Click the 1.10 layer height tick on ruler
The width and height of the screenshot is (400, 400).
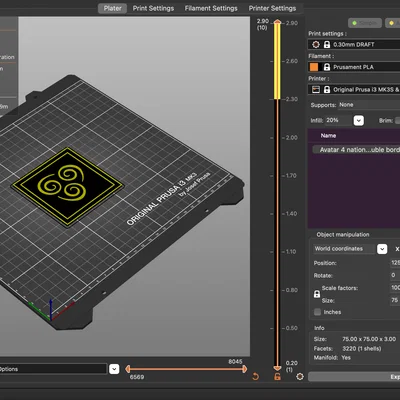tap(291, 252)
